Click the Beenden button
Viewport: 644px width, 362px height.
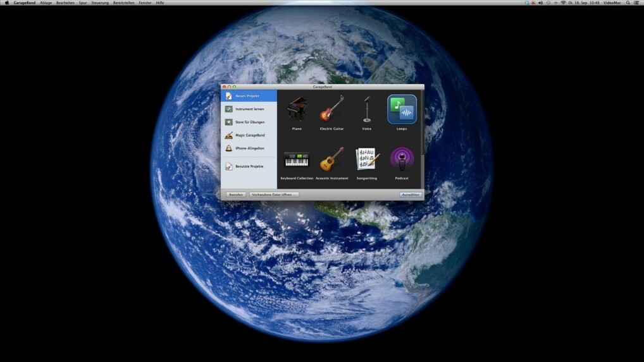pyautogui.click(x=236, y=195)
